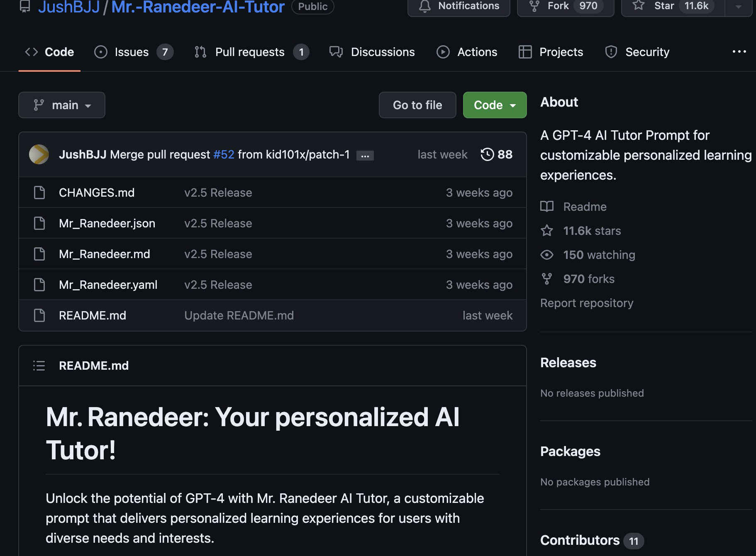Open the main branch selector dropdown

tap(62, 105)
